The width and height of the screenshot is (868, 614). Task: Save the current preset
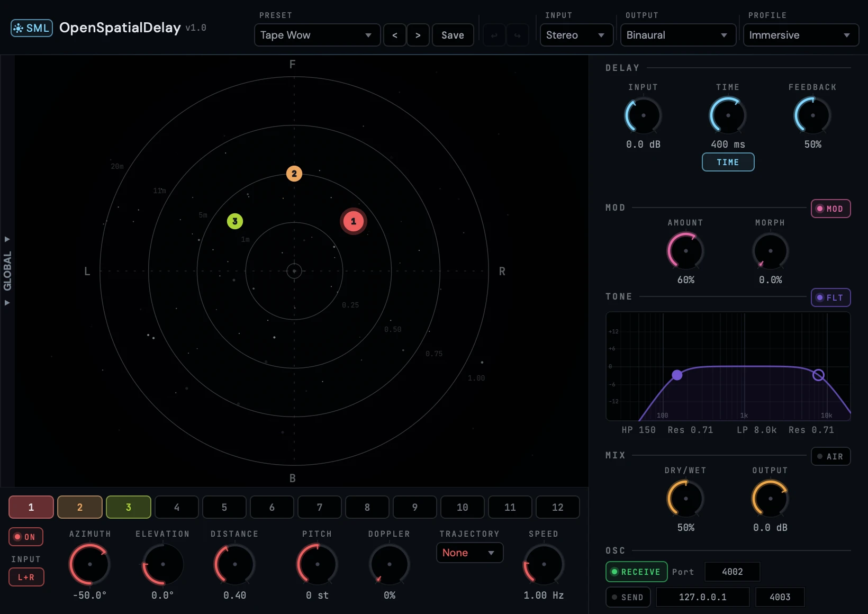[x=453, y=35]
